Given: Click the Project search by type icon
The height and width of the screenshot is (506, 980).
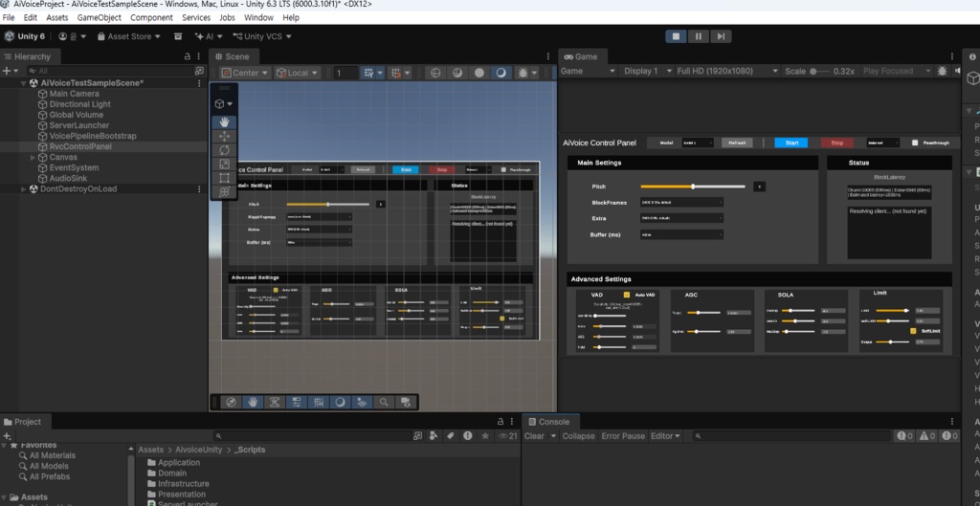Looking at the screenshot, I should coord(434,436).
